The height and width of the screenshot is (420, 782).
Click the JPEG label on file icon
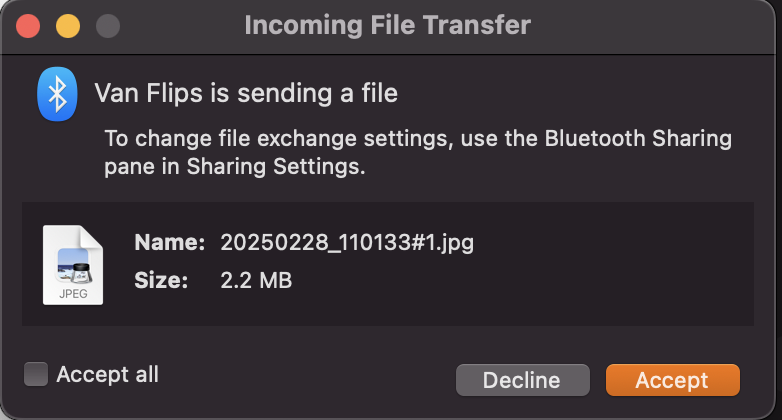pos(73,294)
